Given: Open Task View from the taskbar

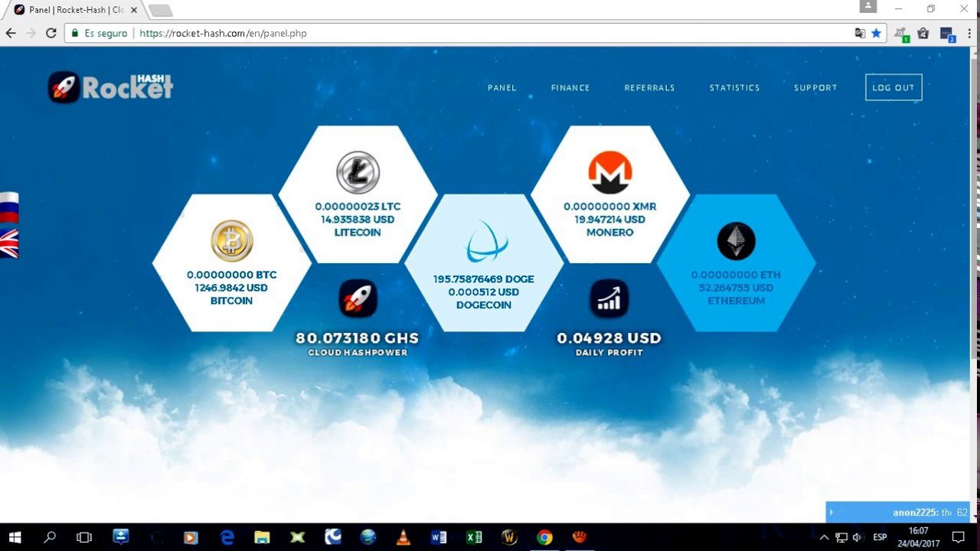Looking at the screenshot, I should pos(84,537).
